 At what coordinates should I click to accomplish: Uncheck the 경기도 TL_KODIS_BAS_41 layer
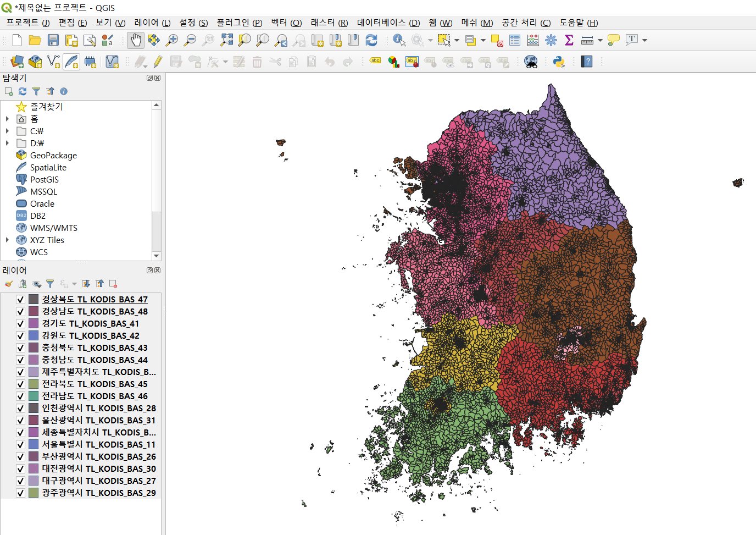[20, 323]
